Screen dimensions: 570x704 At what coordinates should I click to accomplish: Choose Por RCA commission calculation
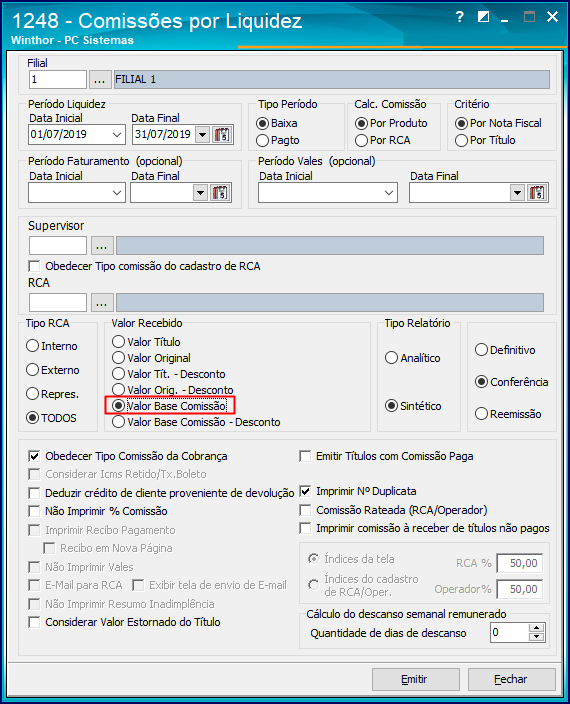point(383,140)
